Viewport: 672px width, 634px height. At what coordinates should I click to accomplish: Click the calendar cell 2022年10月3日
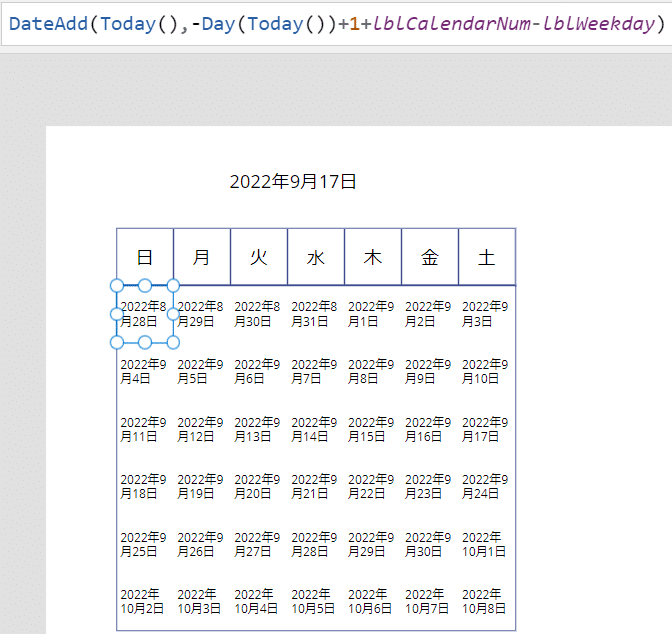pos(202,601)
